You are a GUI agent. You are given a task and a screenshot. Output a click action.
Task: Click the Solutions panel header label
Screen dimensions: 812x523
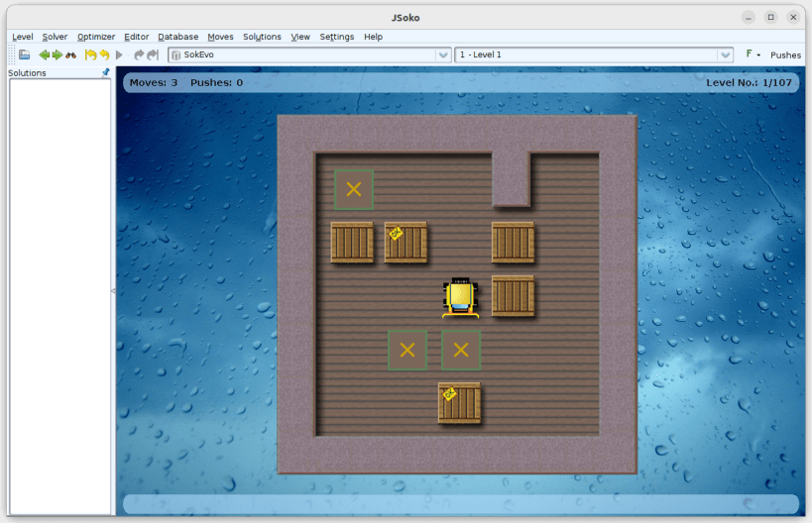coord(27,73)
